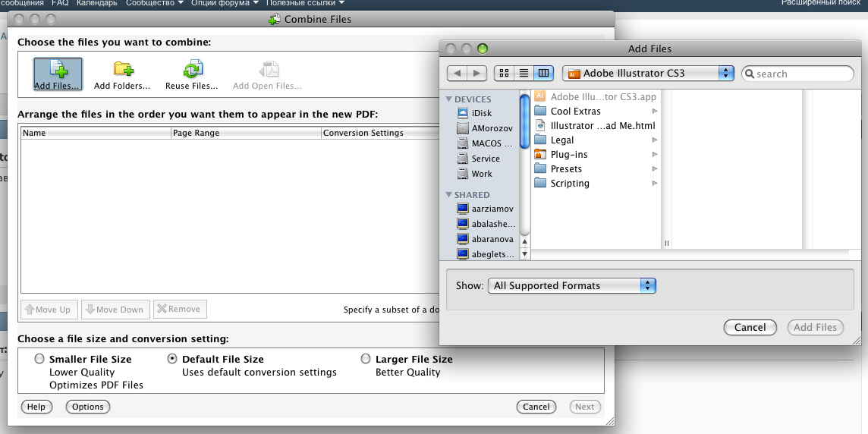Click Расширенный поиск link
Viewport: 868px width, 434px height.
(820, 3)
